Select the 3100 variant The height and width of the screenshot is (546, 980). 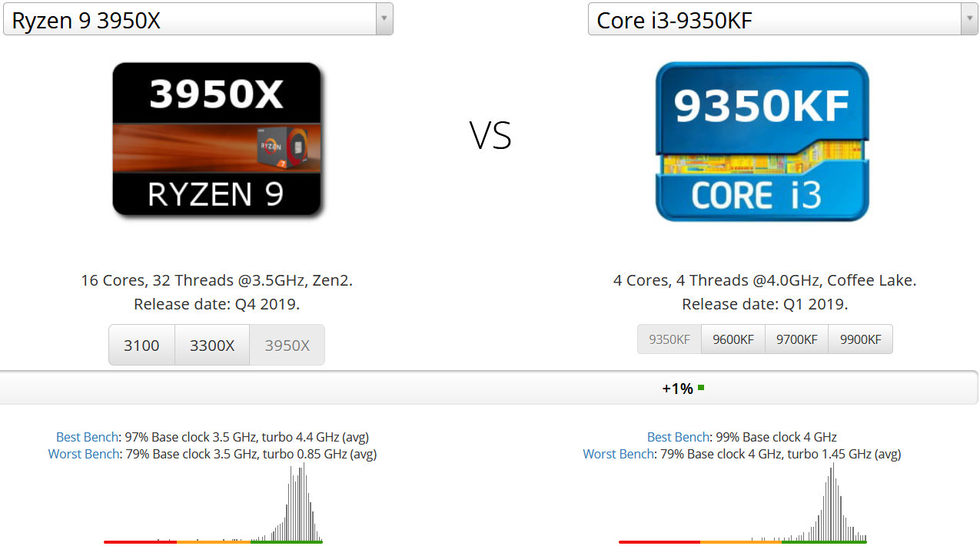(x=141, y=345)
